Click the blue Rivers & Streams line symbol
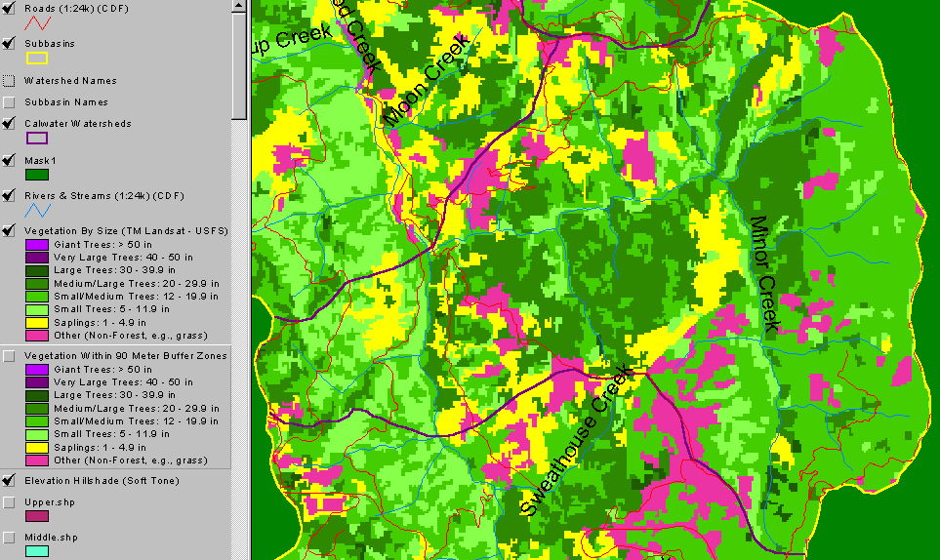This screenshot has height=560, width=940. [37, 210]
